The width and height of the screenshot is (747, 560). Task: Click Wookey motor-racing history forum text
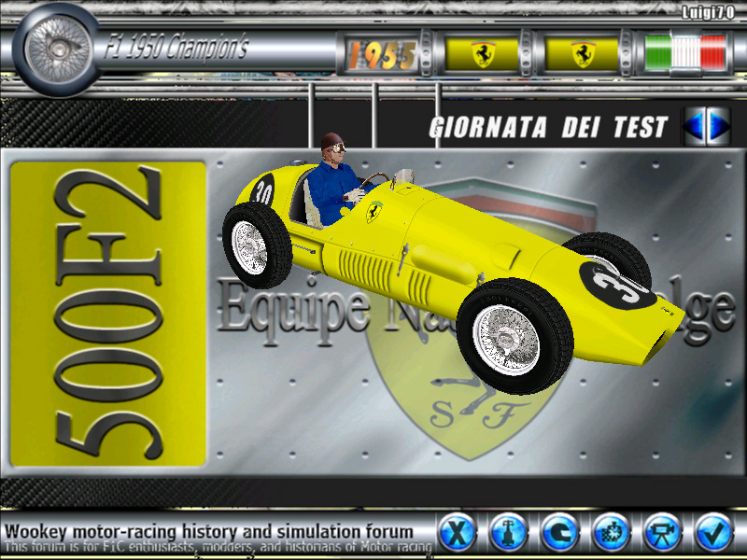click(208, 531)
